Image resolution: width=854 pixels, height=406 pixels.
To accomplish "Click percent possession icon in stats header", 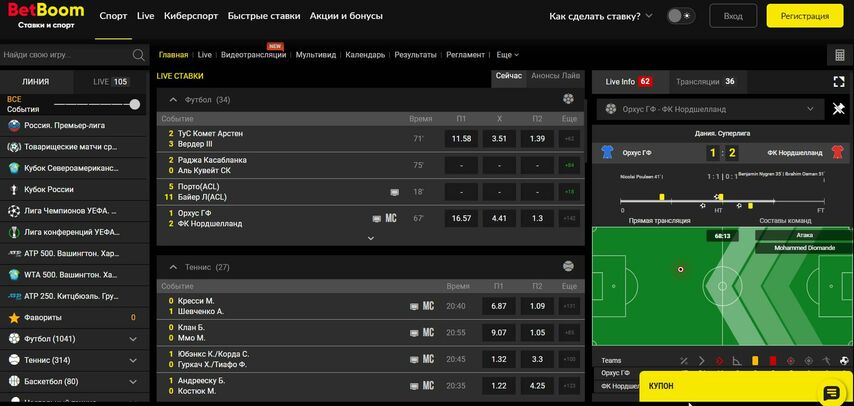I will pos(684,361).
